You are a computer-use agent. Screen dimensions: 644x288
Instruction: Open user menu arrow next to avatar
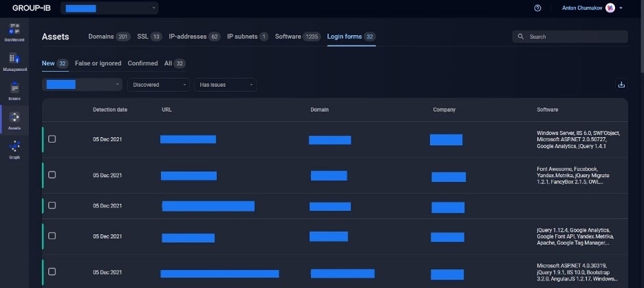click(x=621, y=8)
